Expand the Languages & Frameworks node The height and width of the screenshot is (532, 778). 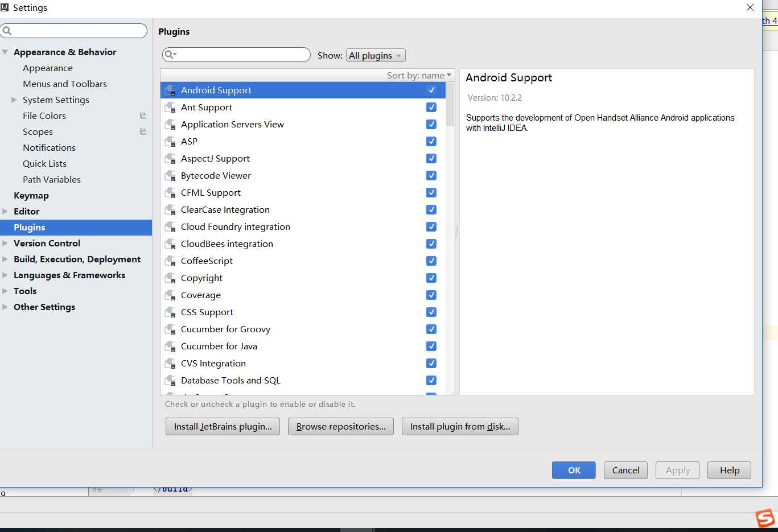click(x=5, y=275)
